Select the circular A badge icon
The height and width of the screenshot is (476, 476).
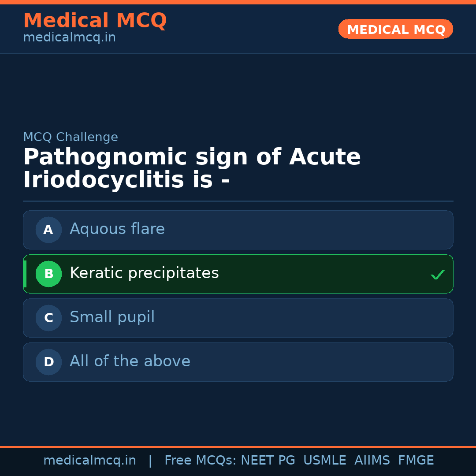coord(48,230)
